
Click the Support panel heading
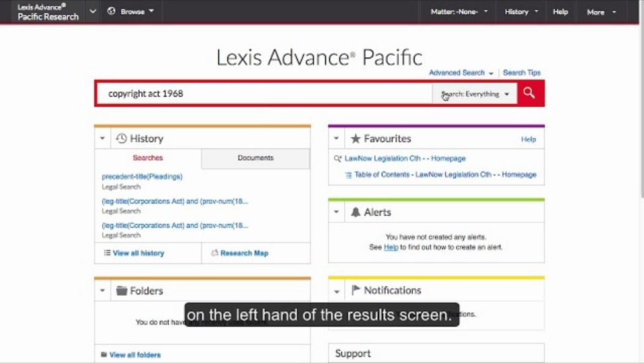tap(353, 354)
